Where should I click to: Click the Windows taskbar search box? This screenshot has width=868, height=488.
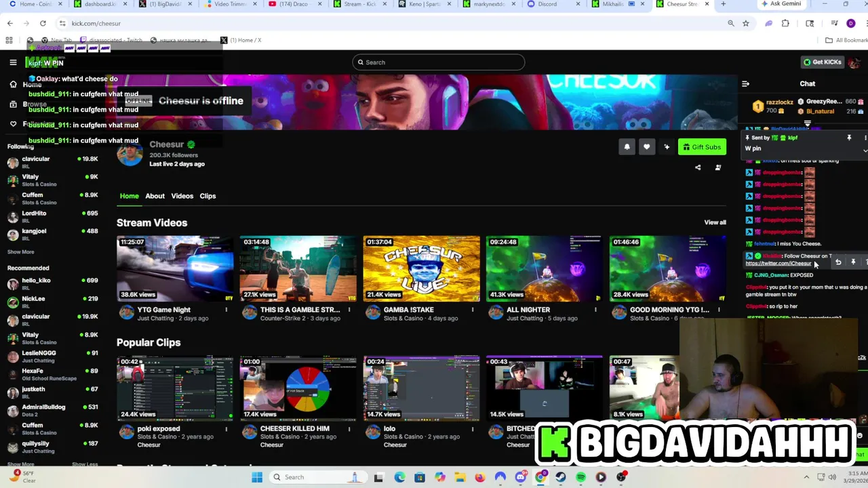click(317, 477)
